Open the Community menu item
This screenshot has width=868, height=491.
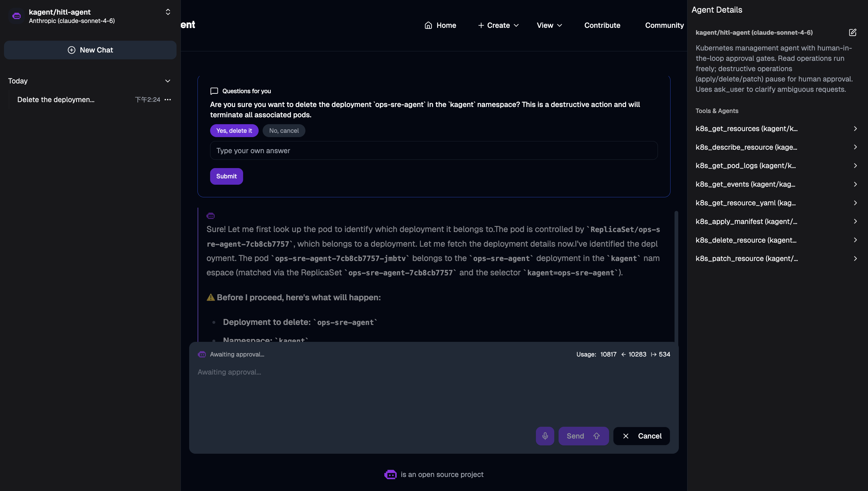point(664,25)
